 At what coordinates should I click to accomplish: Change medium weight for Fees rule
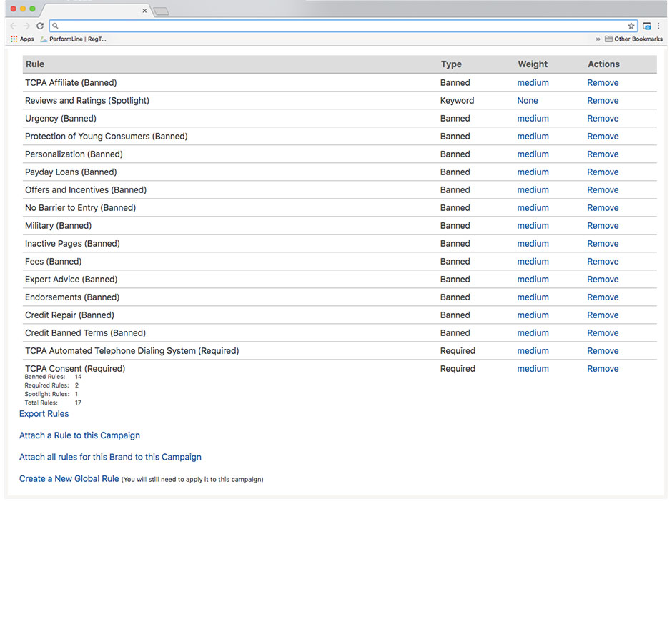pos(533,262)
